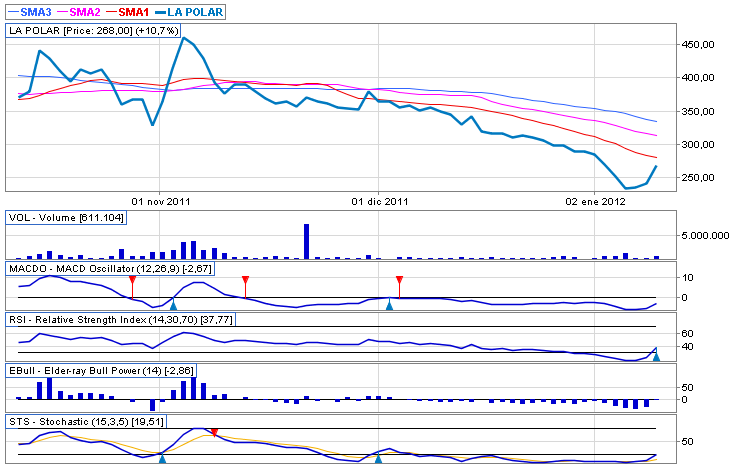Click the second red arrow marker in MACD panel
745x470 pixels.
pos(246,281)
